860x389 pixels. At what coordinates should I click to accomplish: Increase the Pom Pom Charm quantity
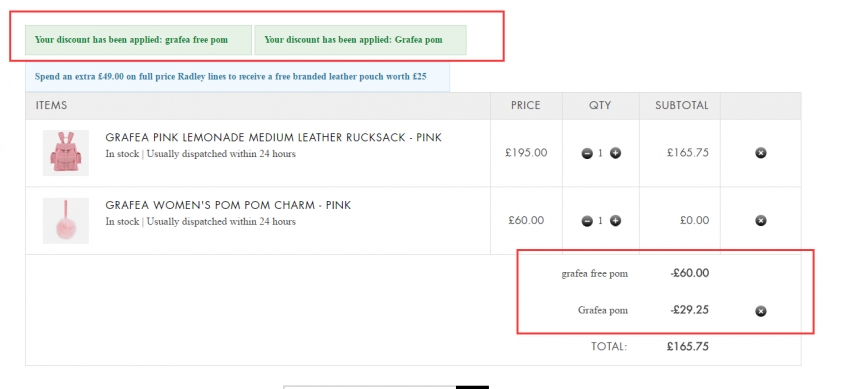(x=615, y=221)
